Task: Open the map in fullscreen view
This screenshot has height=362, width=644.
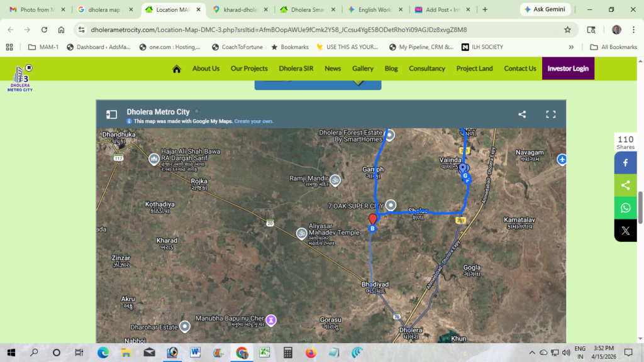Action: [550, 114]
